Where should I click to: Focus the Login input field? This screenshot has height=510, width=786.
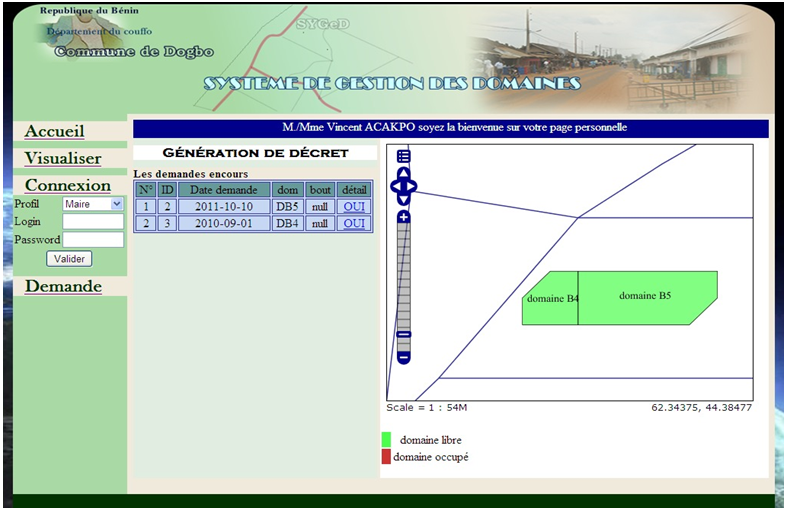93,222
